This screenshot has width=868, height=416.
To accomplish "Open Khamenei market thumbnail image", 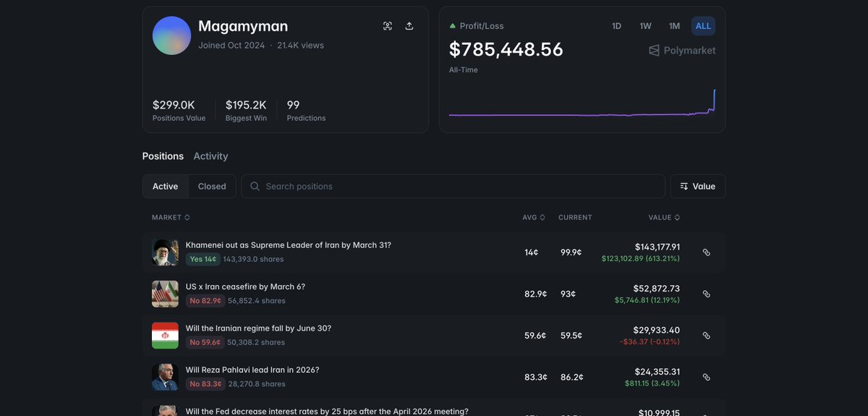I will point(165,252).
